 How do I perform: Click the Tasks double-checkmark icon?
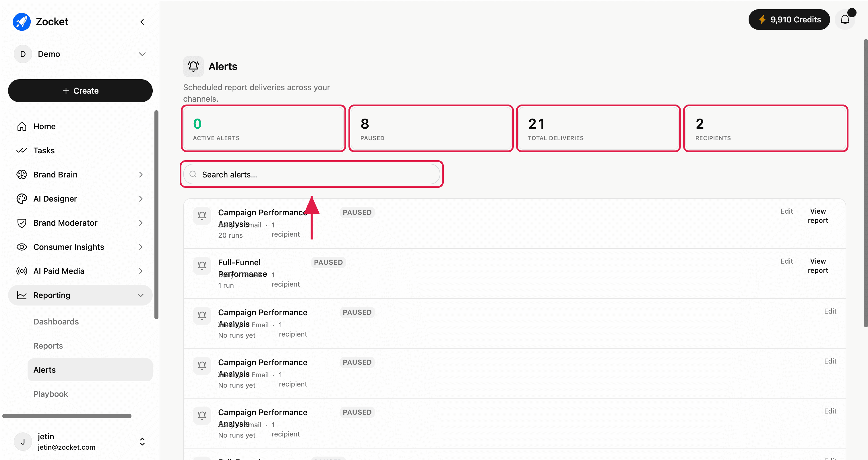[x=22, y=150]
